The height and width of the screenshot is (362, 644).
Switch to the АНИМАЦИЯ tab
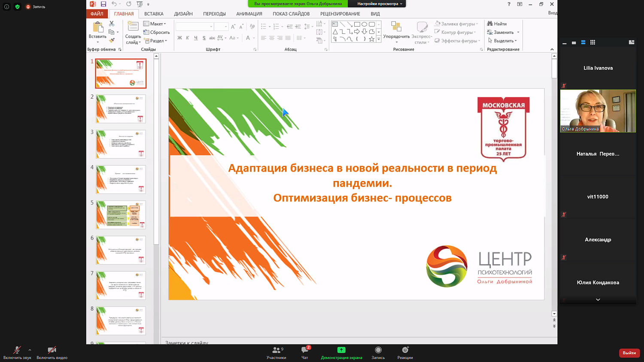[249, 14]
